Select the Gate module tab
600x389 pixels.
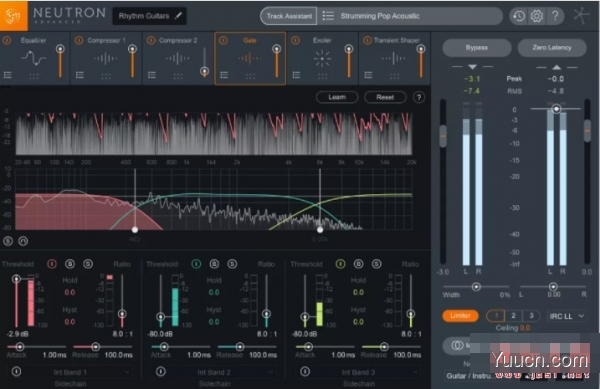point(250,59)
